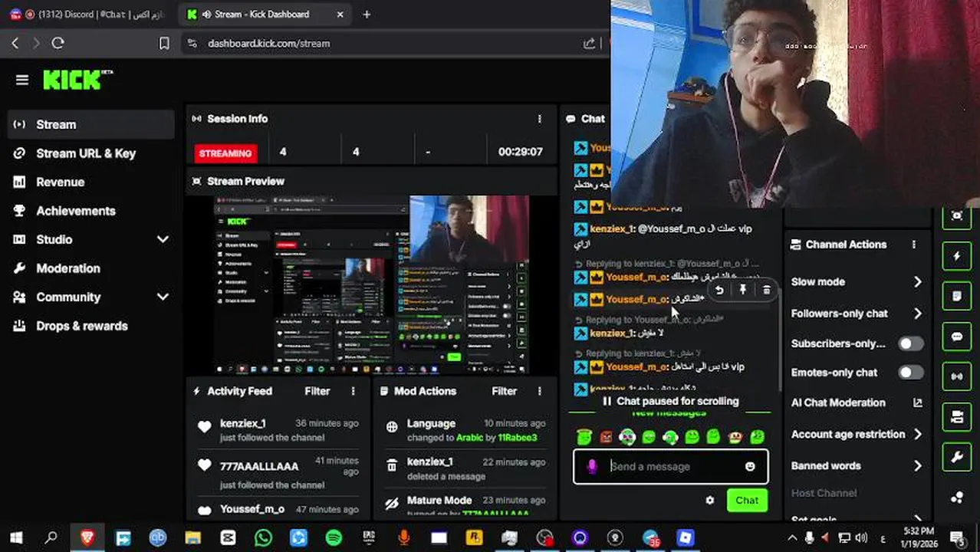980x552 pixels.
Task: Click the lightning bolt icon in right sidebar
Action: click(x=956, y=256)
